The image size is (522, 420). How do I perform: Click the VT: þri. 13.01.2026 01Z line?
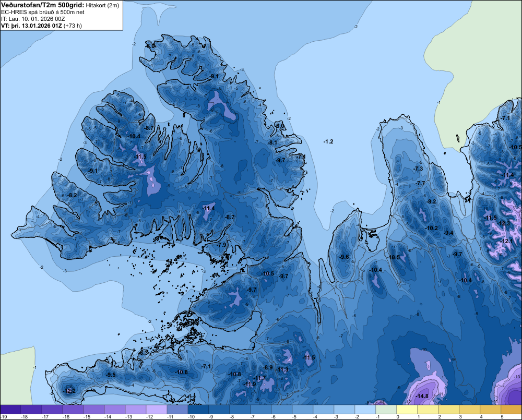(x=31, y=26)
